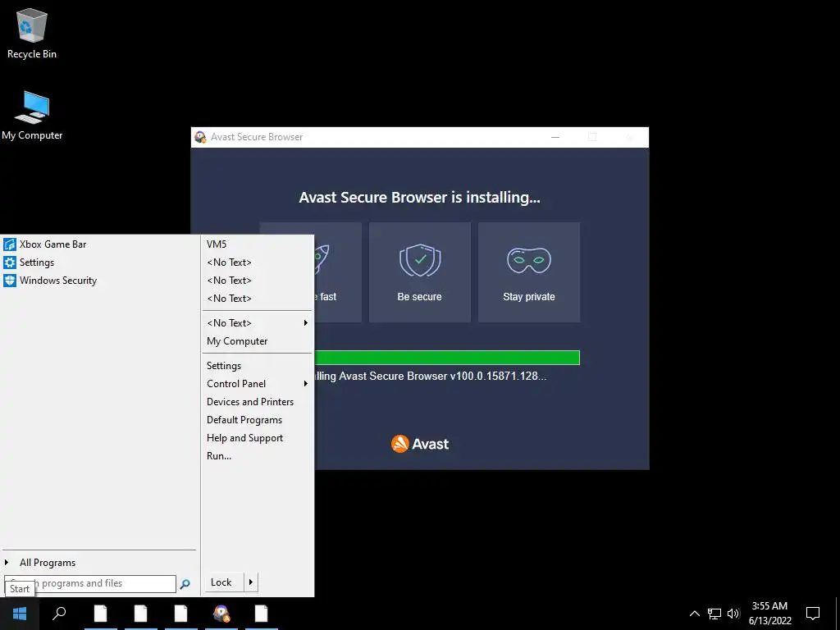The image size is (840, 630).
Task: Click the Avast Secure Browser title bar icon
Action: (x=200, y=137)
